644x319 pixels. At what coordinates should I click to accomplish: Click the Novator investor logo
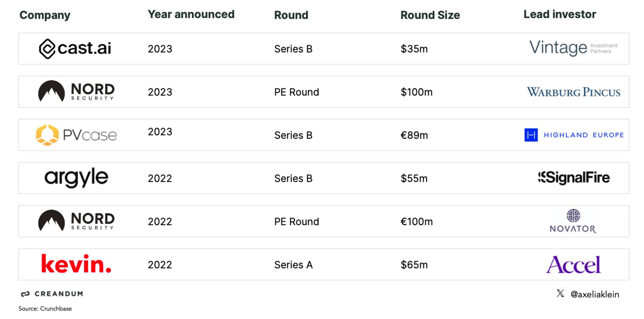[573, 221]
